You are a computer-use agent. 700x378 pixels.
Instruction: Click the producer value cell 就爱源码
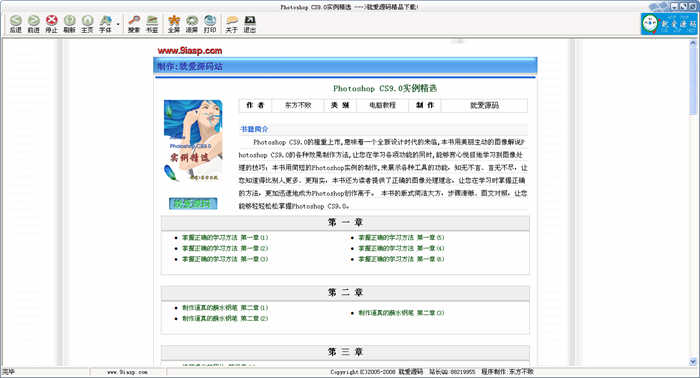(x=484, y=105)
